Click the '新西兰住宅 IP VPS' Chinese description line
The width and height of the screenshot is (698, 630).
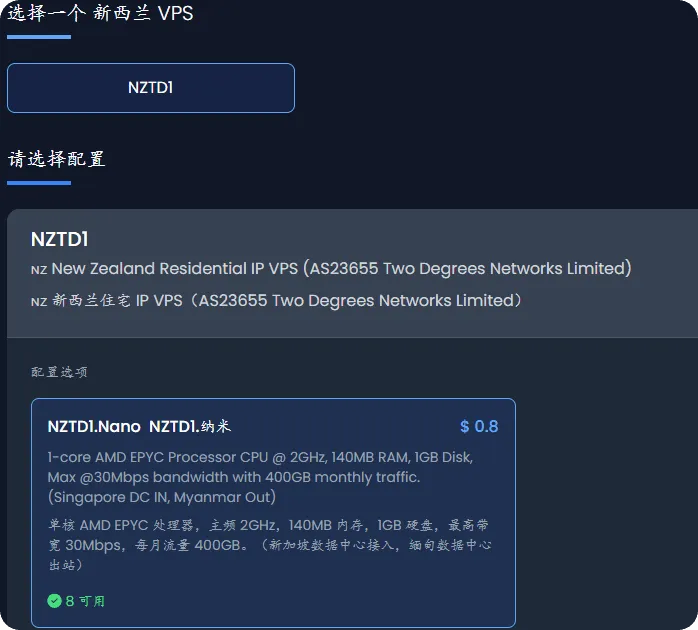276,301
